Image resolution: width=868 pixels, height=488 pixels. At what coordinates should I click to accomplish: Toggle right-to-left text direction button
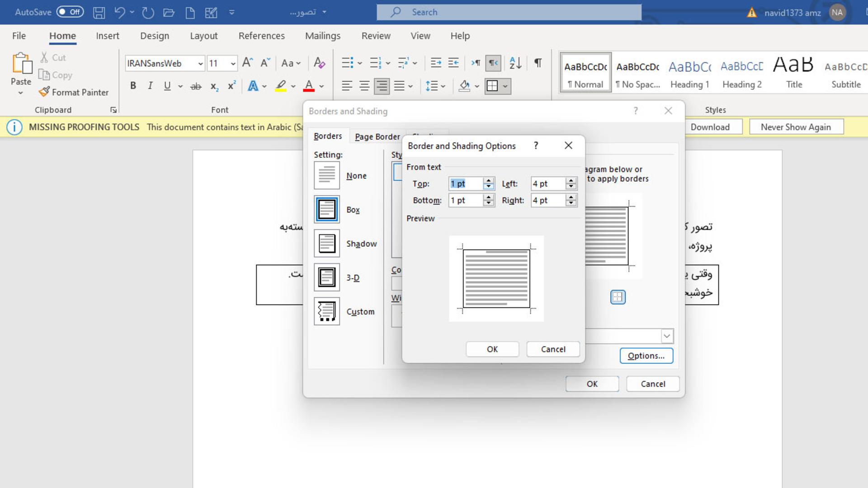click(493, 63)
